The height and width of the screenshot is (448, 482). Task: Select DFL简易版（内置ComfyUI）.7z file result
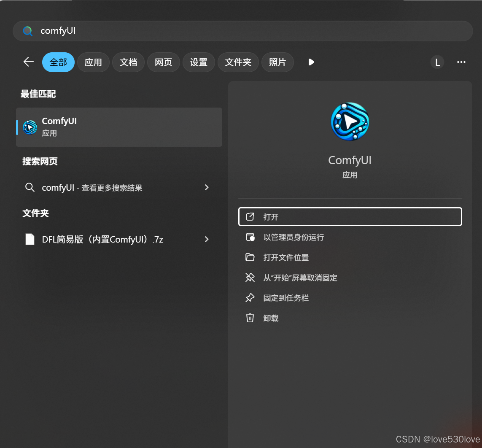(119, 239)
